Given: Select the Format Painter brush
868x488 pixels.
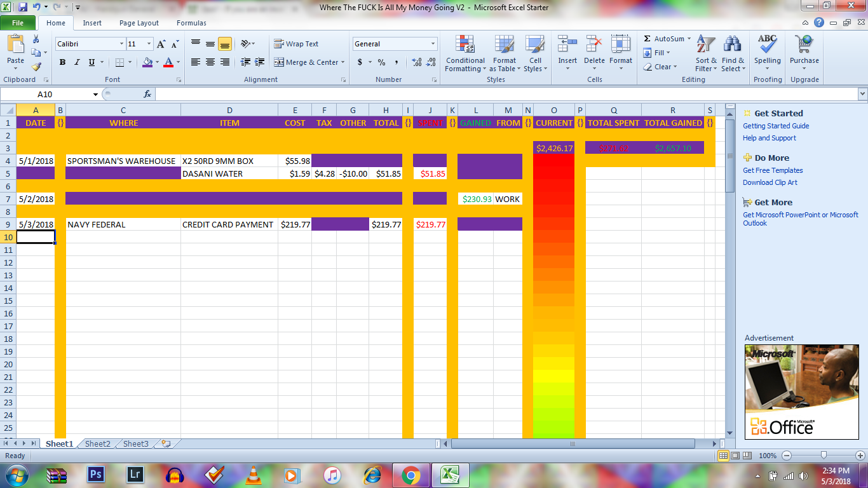Looking at the screenshot, I should pyautogui.click(x=36, y=66).
